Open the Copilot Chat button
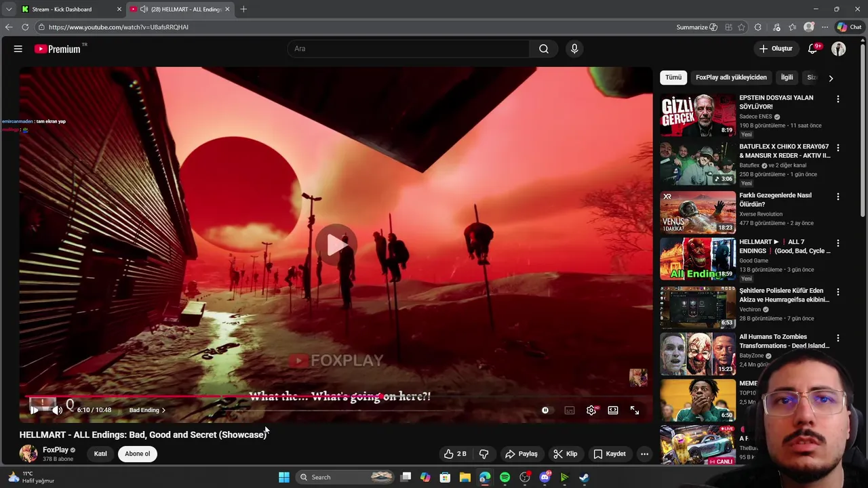Viewport: 868px width, 488px height. click(x=849, y=27)
